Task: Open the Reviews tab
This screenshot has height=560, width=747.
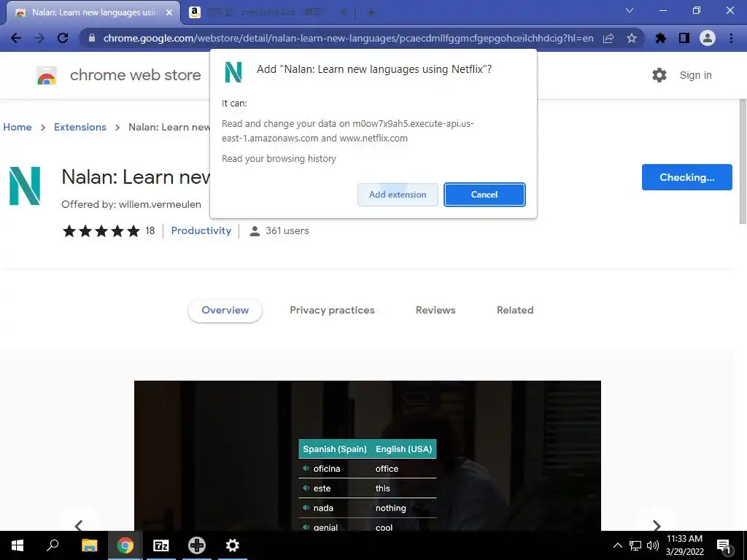Action: (436, 310)
